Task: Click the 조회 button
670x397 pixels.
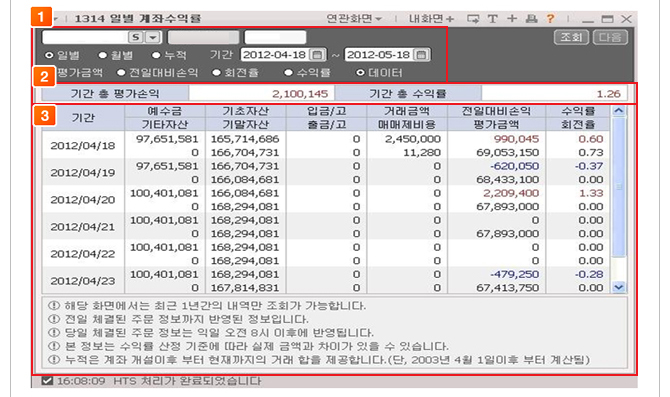Action: [x=571, y=37]
